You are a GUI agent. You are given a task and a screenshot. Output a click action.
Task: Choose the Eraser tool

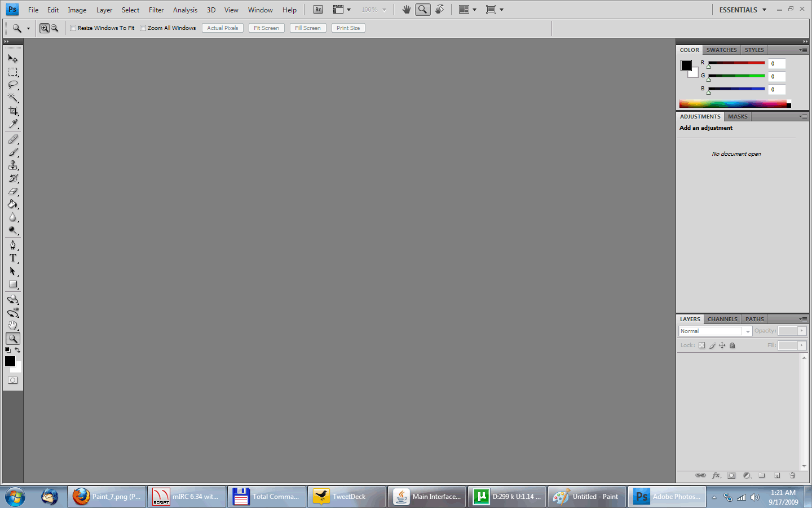click(13, 191)
